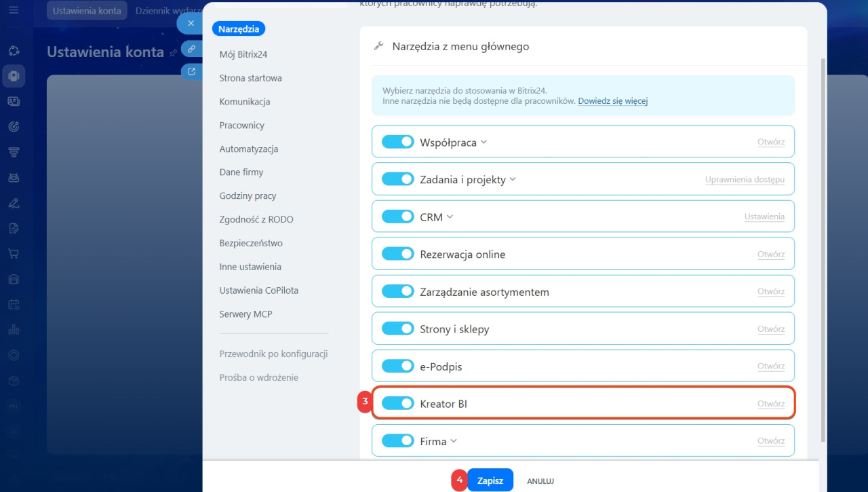This screenshot has height=492, width=868.
Task: Open Godziny pracy settings section
Action: [248, 196]
